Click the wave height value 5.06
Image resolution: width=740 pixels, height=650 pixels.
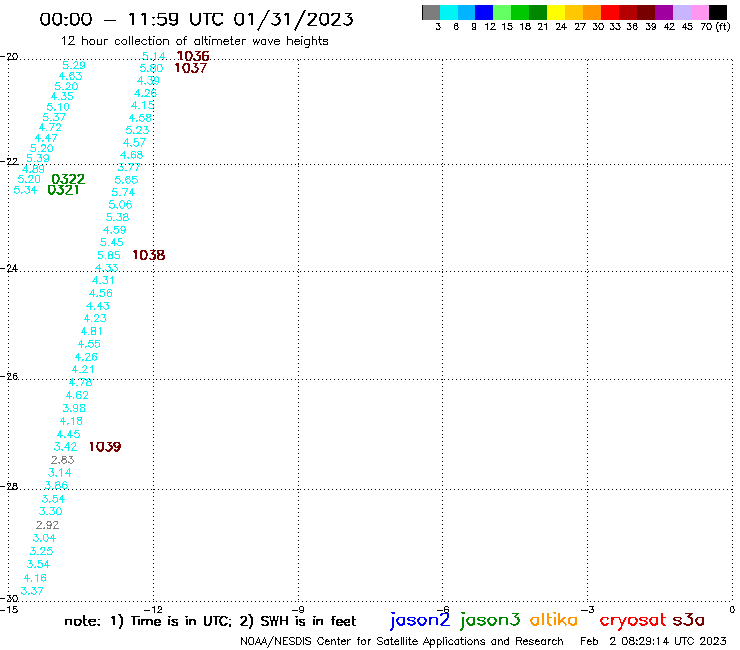coord(120,205)
